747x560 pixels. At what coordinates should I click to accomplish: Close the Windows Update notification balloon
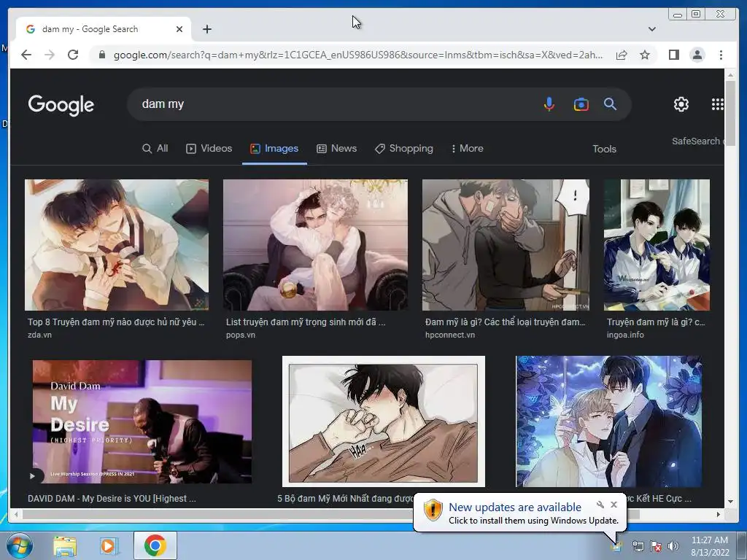tap(614, 505)
